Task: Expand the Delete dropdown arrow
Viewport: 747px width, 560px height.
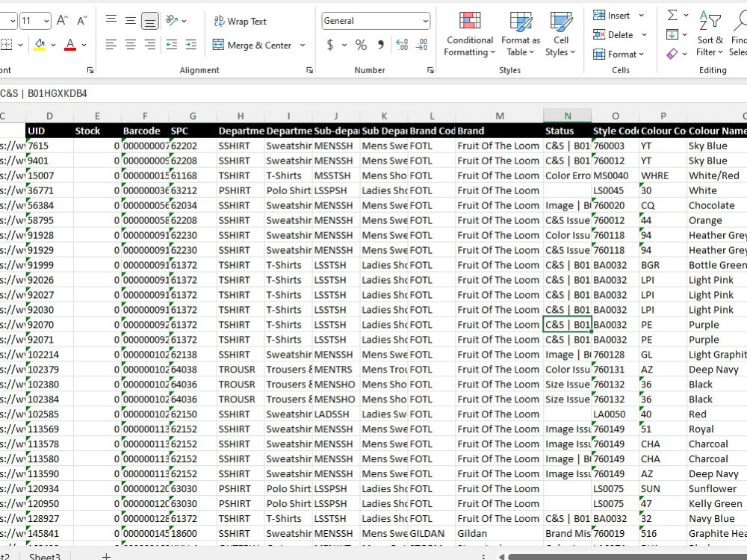Action: point(644,35)
